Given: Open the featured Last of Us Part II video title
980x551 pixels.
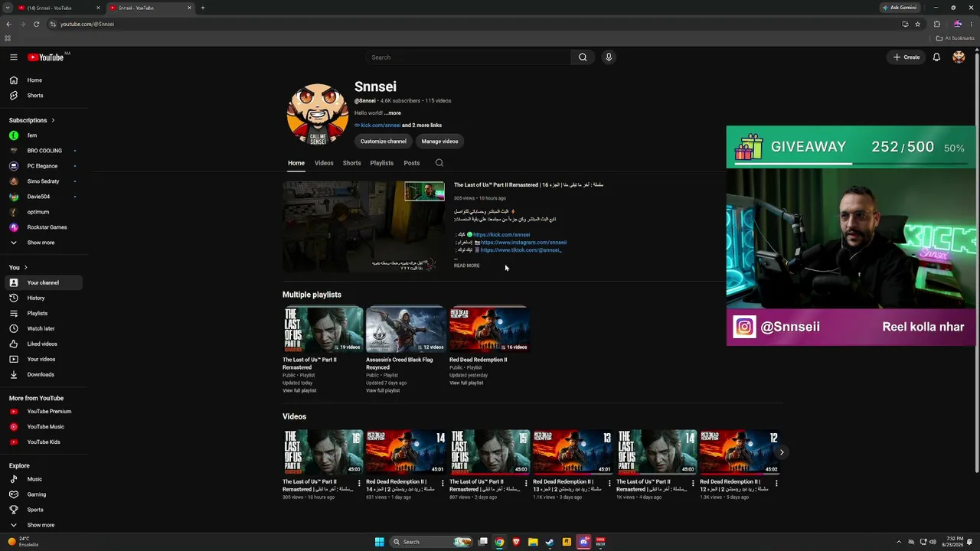Looking at the screenshot, I should point(529,185).
